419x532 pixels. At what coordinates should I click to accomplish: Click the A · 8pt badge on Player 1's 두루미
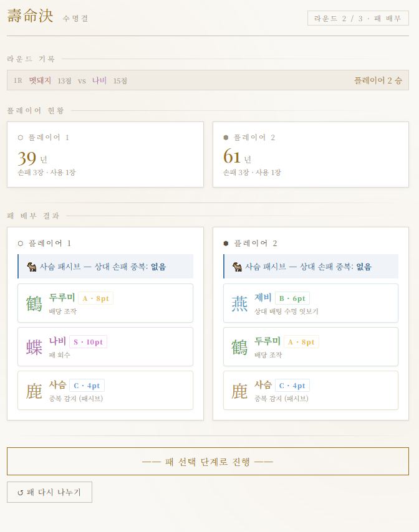tap(96, 298)
